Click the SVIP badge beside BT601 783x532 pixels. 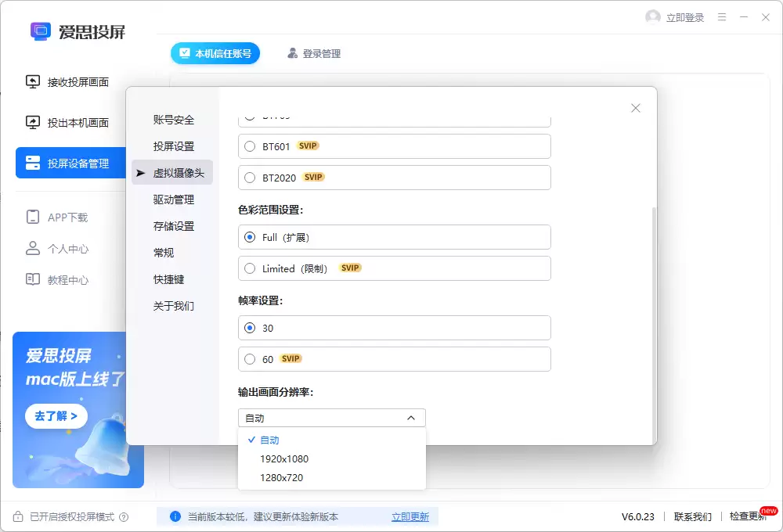[308, 146]
